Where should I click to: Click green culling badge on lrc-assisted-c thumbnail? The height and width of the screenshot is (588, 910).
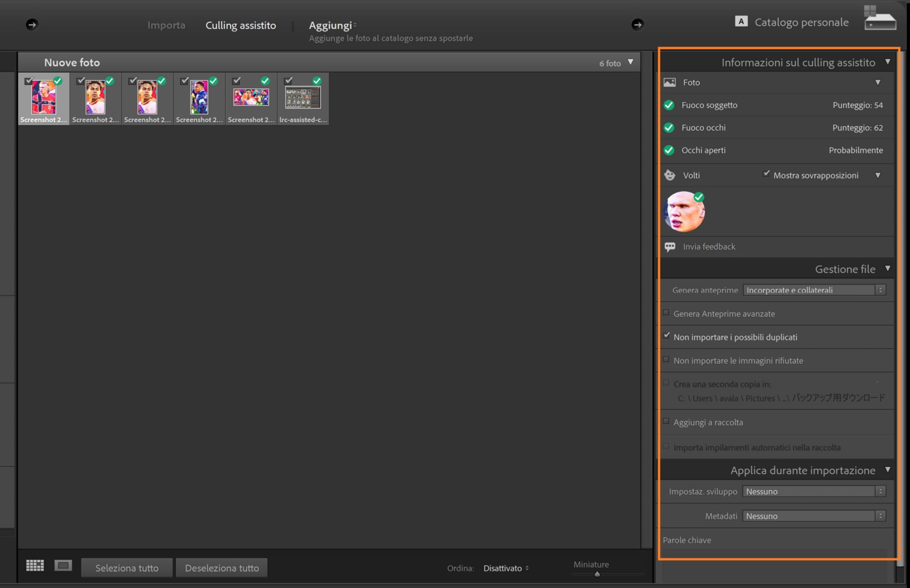(x=317, y=81)
